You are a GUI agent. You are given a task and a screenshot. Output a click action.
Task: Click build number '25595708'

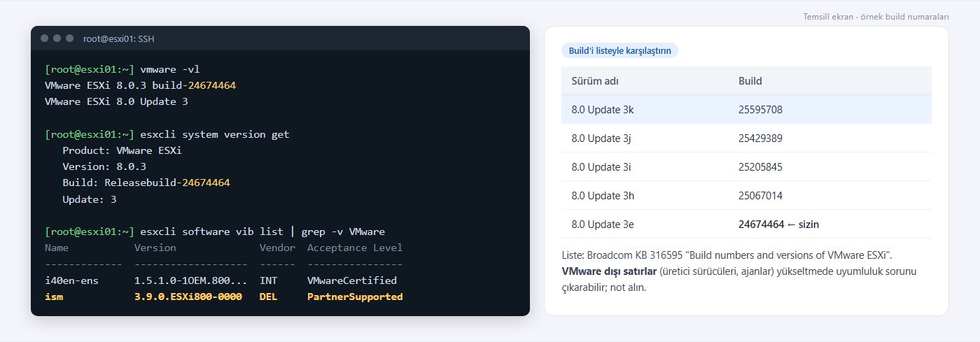coord(760,110)
